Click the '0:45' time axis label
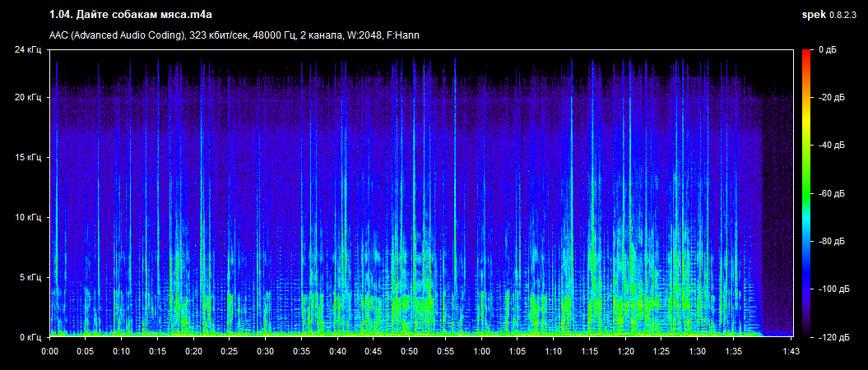Screen dimensions: 868x370 373,350
